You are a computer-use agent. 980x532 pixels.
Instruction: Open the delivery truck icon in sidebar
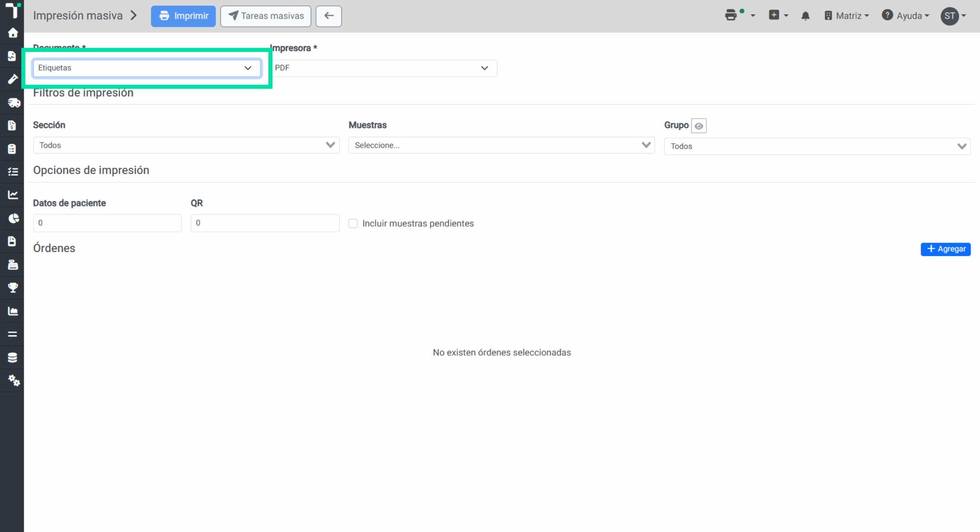13,102
